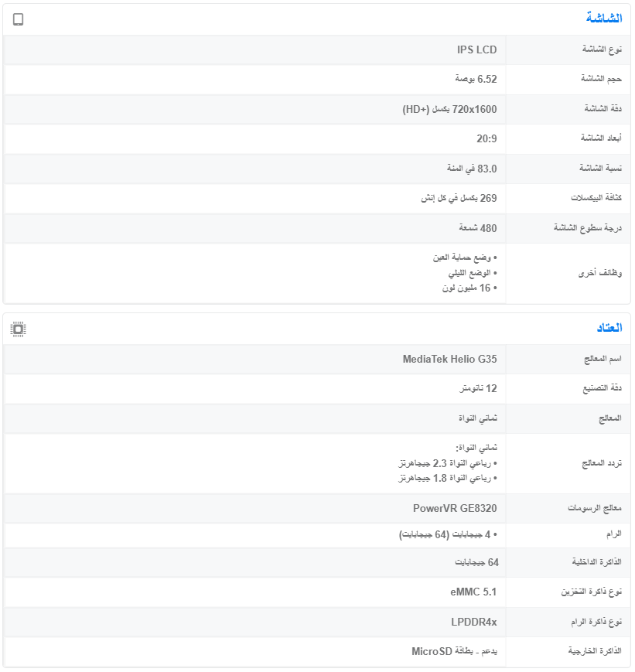
Task: Click the screen icon in الشاشة header
Action: click(x=19, y=19)
